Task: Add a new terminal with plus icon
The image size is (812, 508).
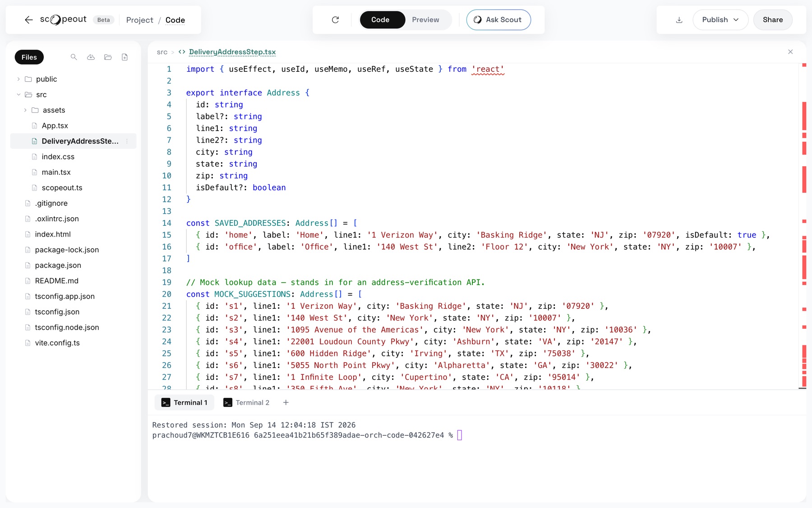Action: coord(286,402)
